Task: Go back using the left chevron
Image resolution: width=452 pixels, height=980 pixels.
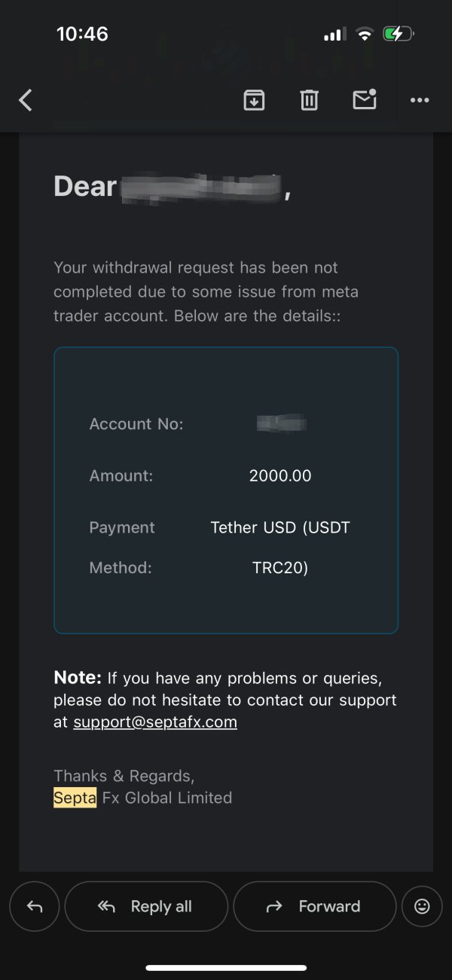Action: [x=26, y=100]
